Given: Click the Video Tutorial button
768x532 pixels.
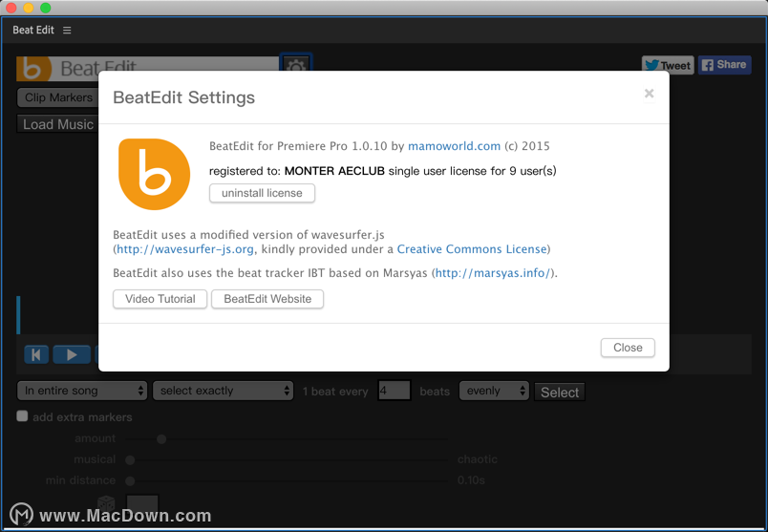Looking at the screenshot, I should click(x=160, y=299).
